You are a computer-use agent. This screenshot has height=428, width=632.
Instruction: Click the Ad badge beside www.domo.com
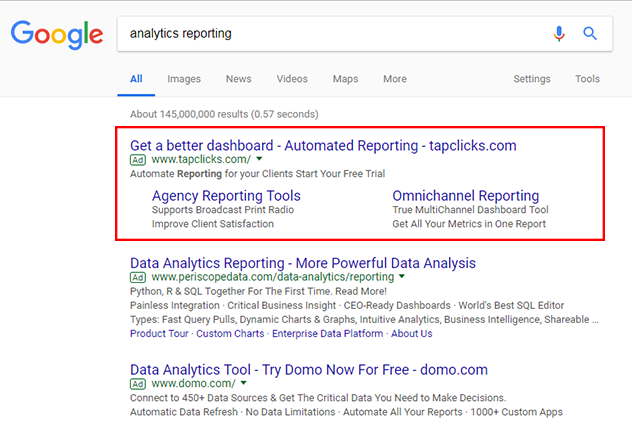tap(138, 384)
